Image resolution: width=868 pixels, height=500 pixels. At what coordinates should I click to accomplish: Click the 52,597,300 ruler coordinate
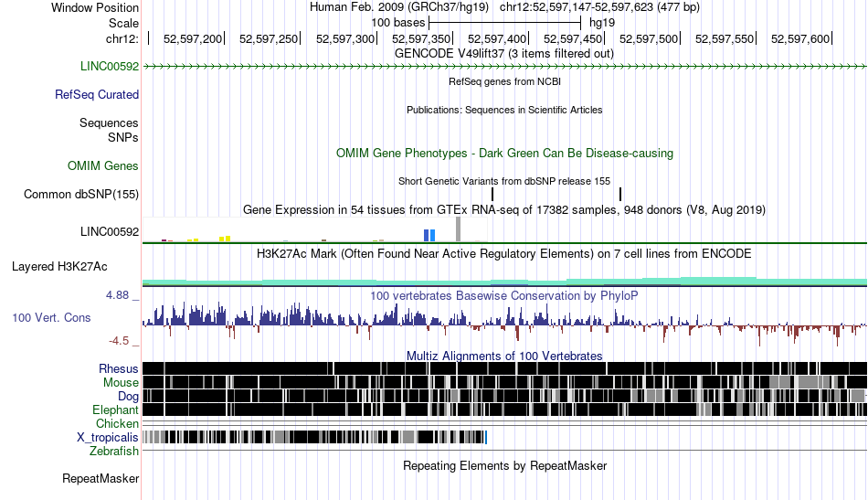tap(344, 38)
